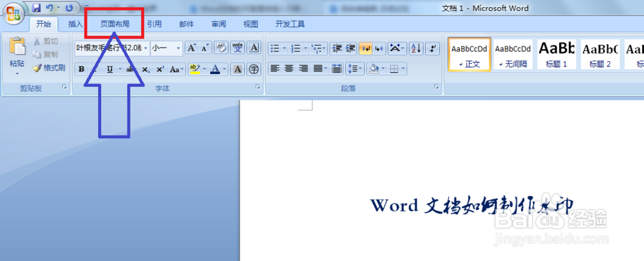Apply superscript formatting
This screenshot has width=644, height=261.
(160, 70)
